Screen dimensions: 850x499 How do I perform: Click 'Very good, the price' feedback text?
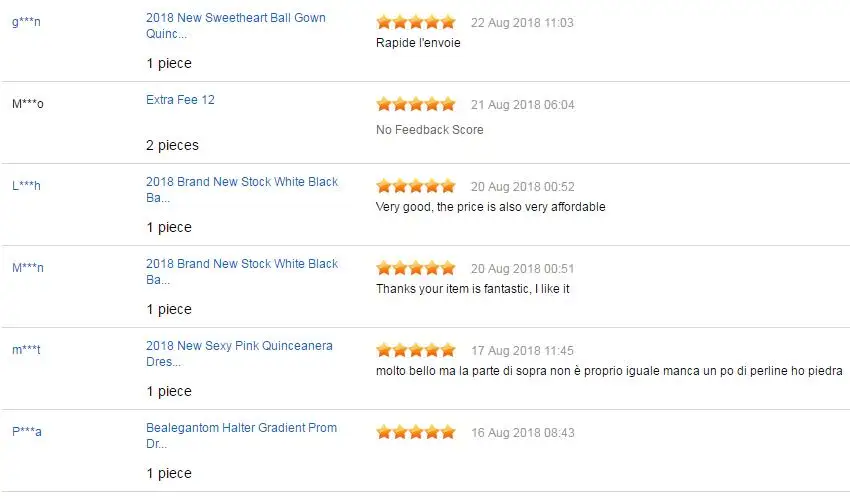[490, 207]
